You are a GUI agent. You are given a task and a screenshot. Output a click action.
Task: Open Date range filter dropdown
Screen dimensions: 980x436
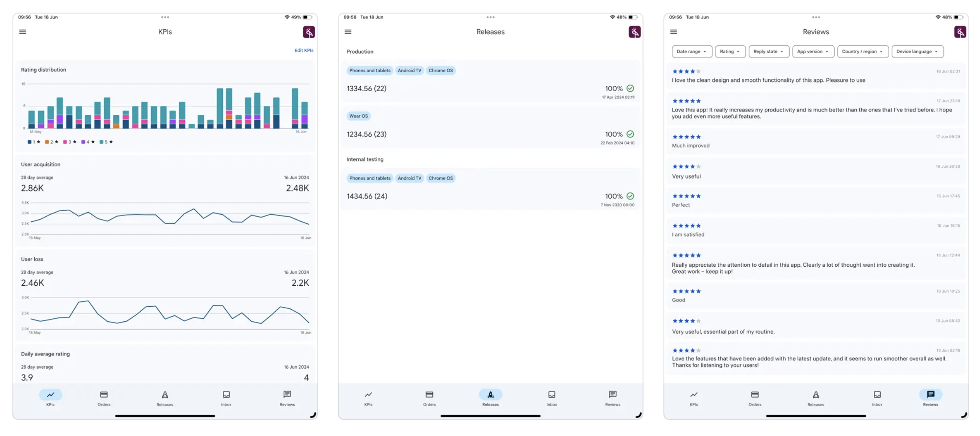click(x=692, y=51)
